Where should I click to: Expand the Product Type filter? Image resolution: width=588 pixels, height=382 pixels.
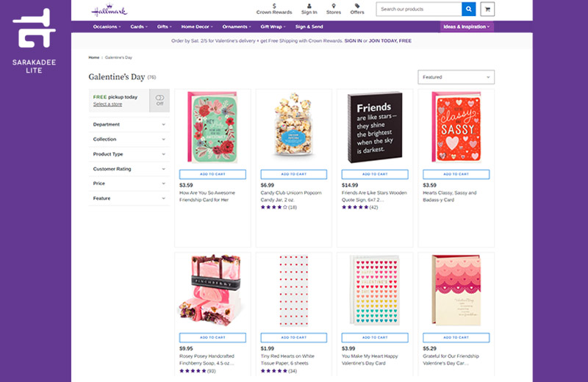129,154
